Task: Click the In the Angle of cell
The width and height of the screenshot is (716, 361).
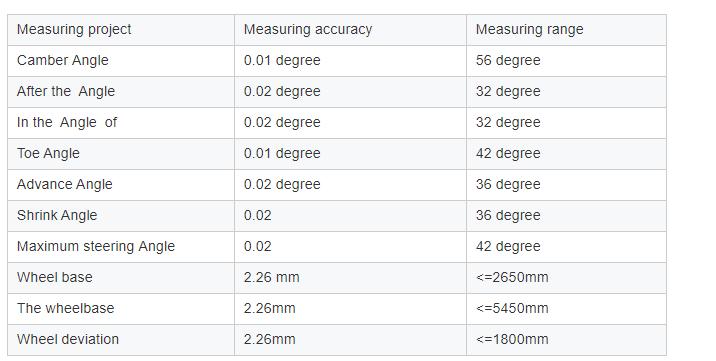Action: click(121, 123)
